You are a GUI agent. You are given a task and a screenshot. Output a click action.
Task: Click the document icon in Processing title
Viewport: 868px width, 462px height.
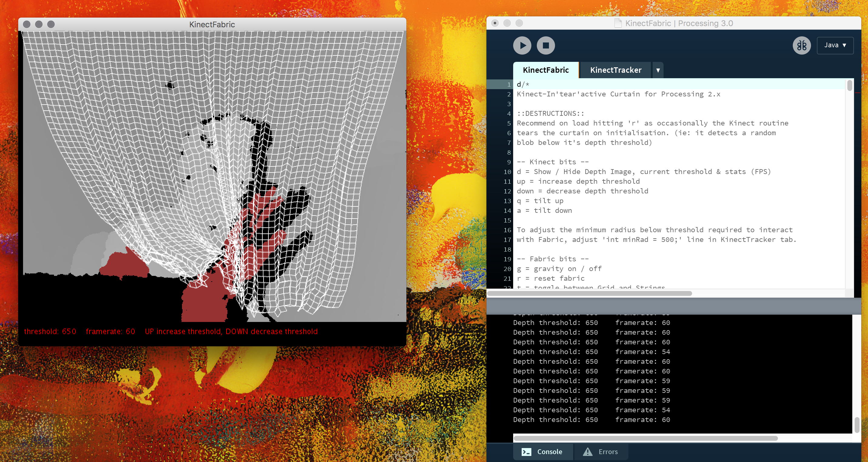(x=618, y=23)
